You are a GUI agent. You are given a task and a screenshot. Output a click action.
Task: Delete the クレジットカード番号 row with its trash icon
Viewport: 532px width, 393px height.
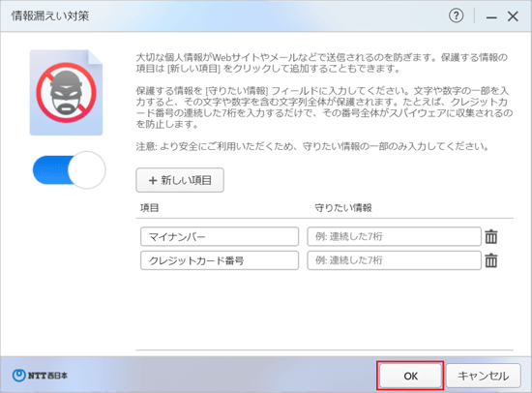coord(491,260)
